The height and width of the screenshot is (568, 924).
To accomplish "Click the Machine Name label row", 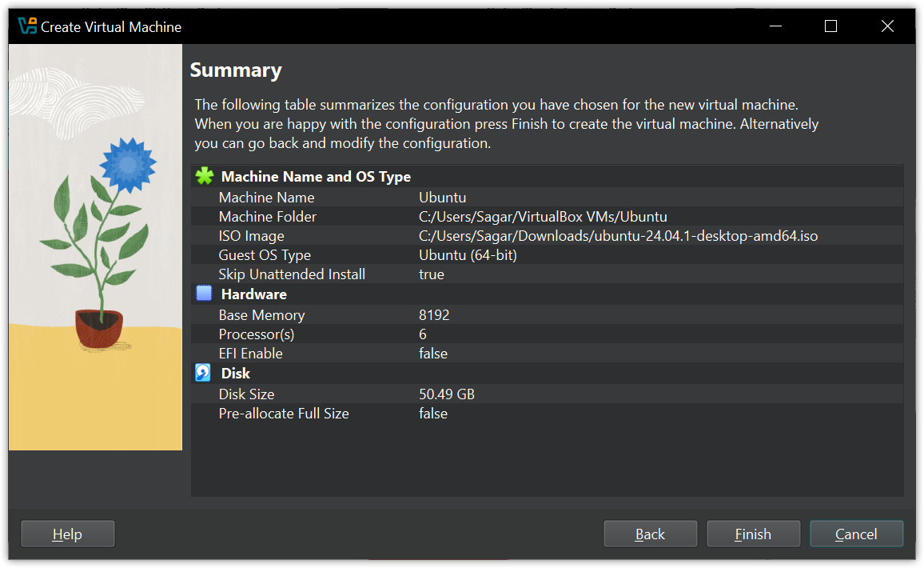I will (266, 197).
